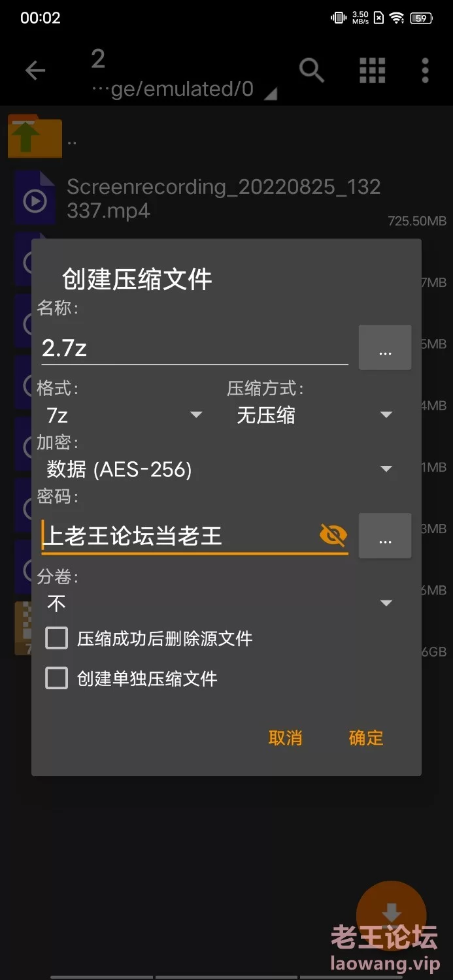Expand the compression method dropdown
453x980 pixels.
[313, 415]
